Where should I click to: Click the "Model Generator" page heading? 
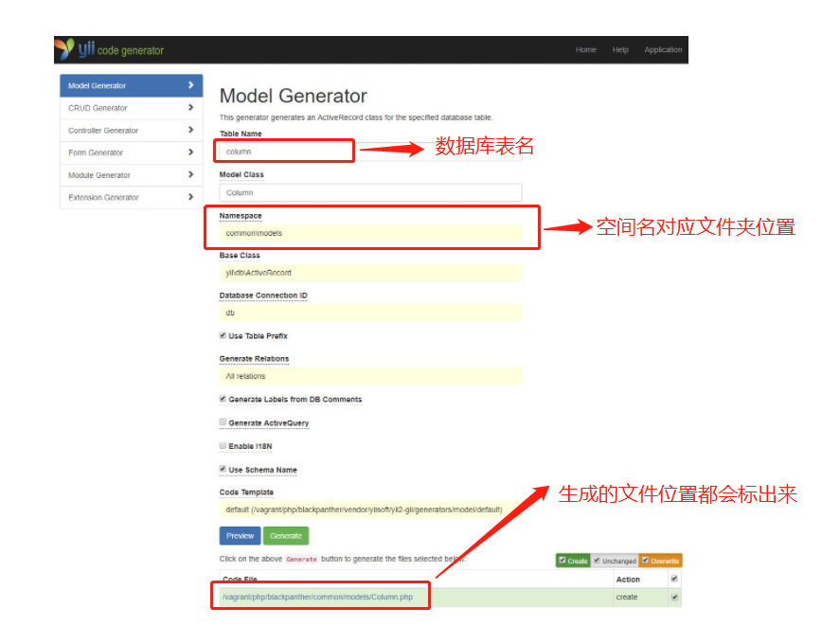[x=293, y=96]
